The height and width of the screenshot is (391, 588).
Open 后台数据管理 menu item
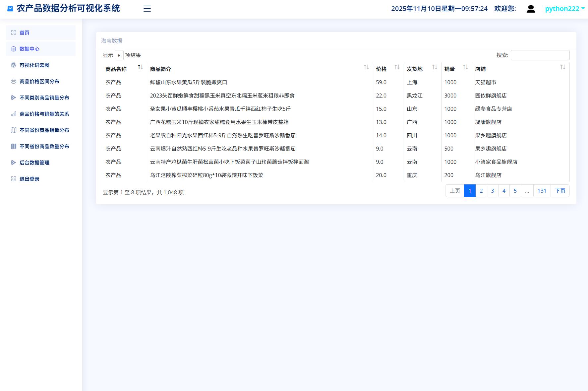point(41,163)
